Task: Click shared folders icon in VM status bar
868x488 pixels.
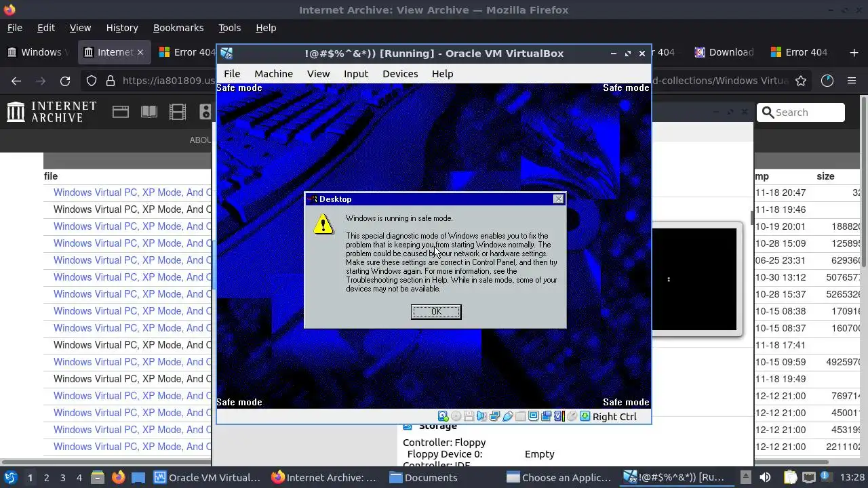Action: [520, 416]
